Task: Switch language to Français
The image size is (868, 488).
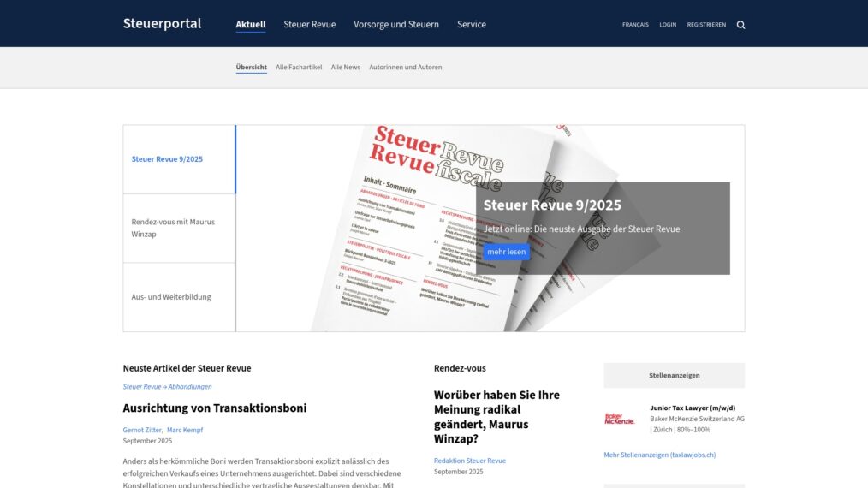Action: [x=635, y=25]
